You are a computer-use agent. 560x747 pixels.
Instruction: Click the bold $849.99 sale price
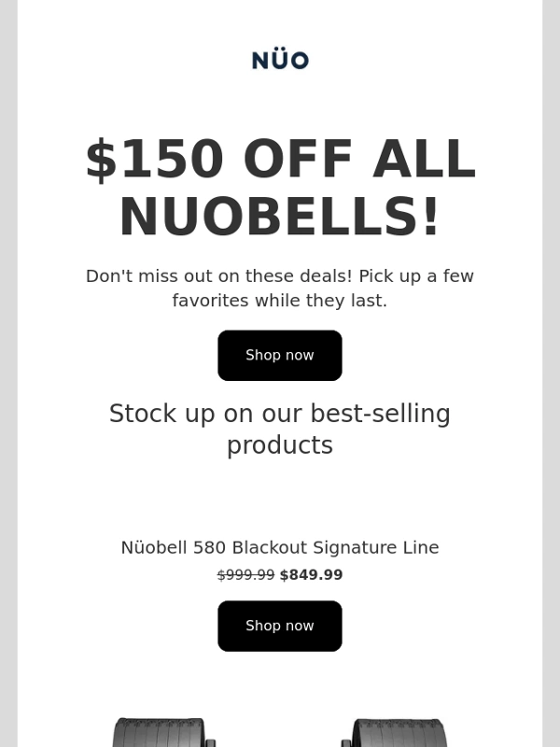pyautogui.click(x=311, y=575)
